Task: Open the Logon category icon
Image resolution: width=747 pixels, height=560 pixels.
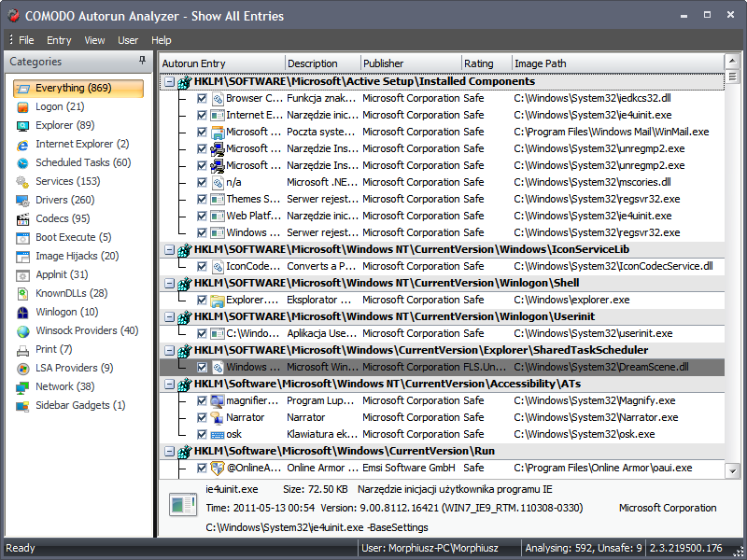Action: (22, 107)
